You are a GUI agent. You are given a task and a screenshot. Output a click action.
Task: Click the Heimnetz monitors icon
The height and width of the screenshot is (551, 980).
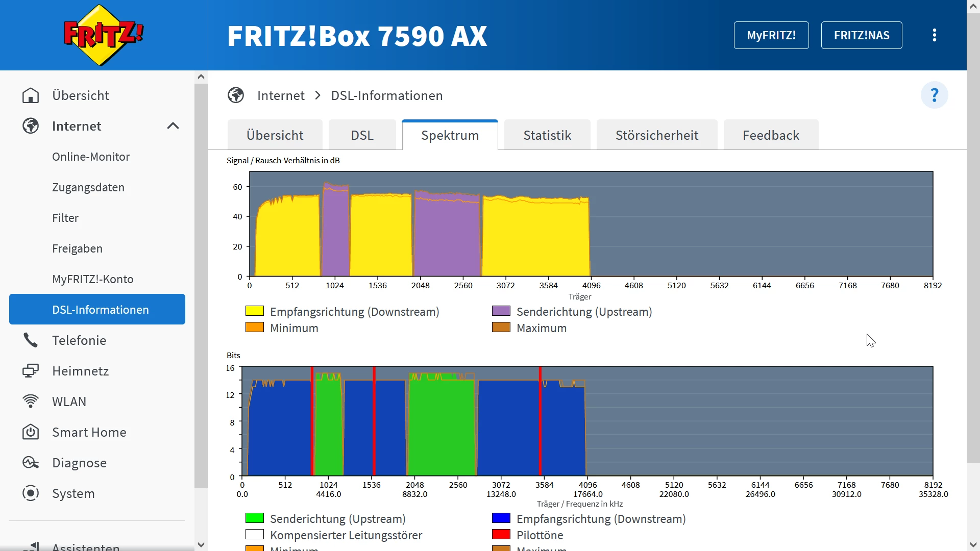[31, 371]
